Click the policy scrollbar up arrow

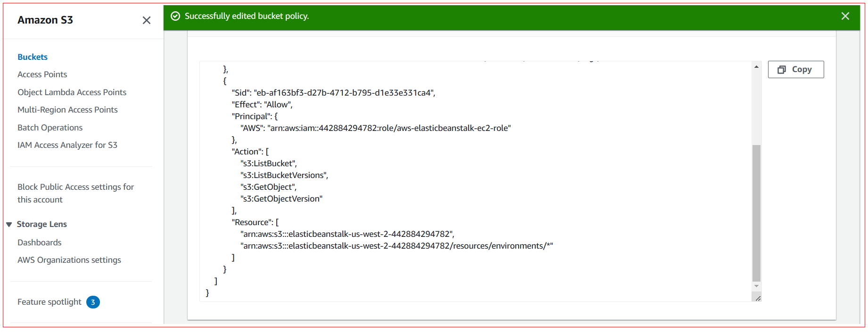click(756, 67)
